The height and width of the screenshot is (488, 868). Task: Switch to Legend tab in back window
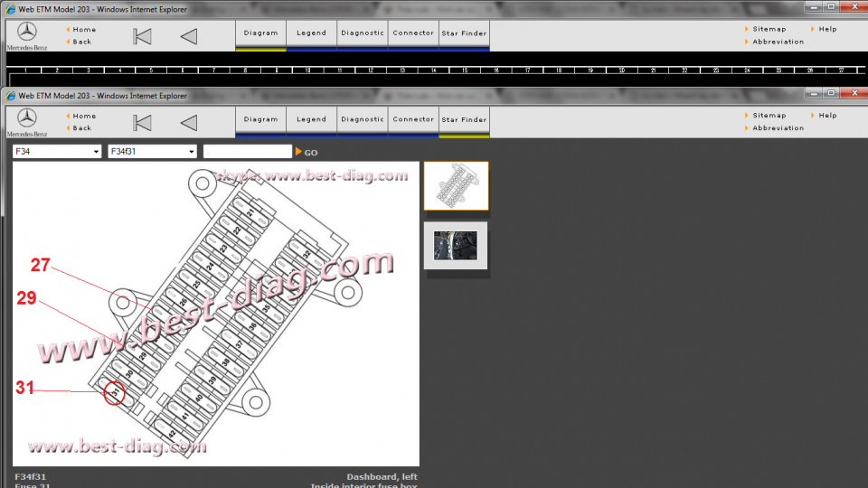pos(311,33)
